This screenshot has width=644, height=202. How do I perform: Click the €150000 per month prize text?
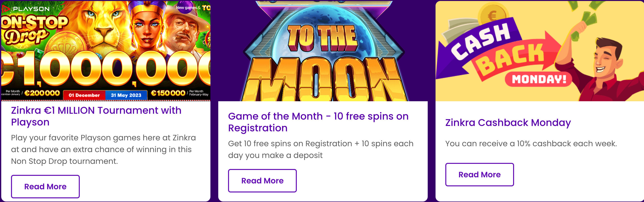[168, 93]
